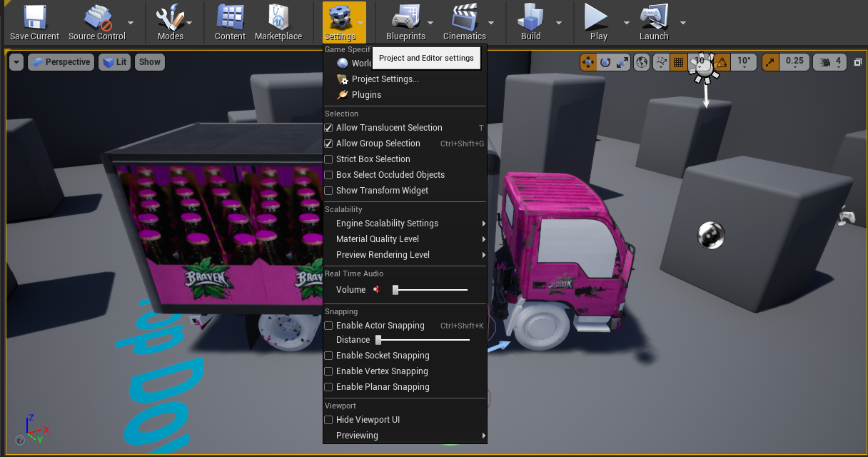
Task: Open the dropdown arrow beside Launch
Action: pyautogui.click(x=682, y=21)
